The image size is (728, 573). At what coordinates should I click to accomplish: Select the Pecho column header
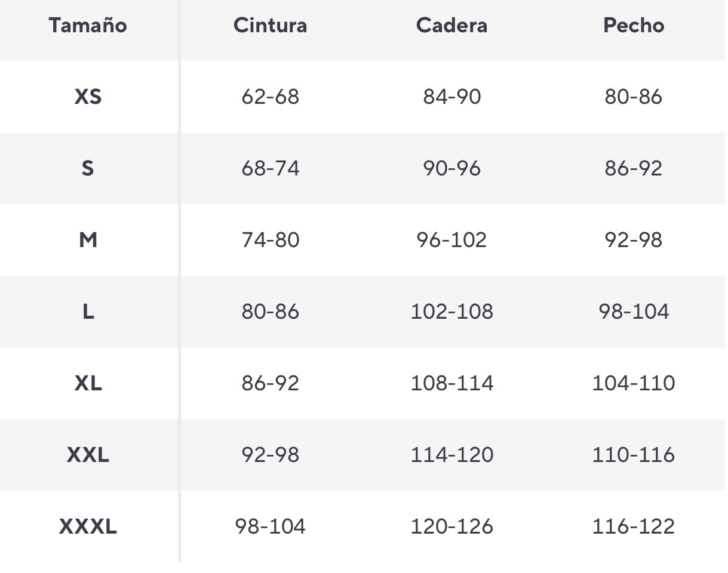[x=633, y=26]
